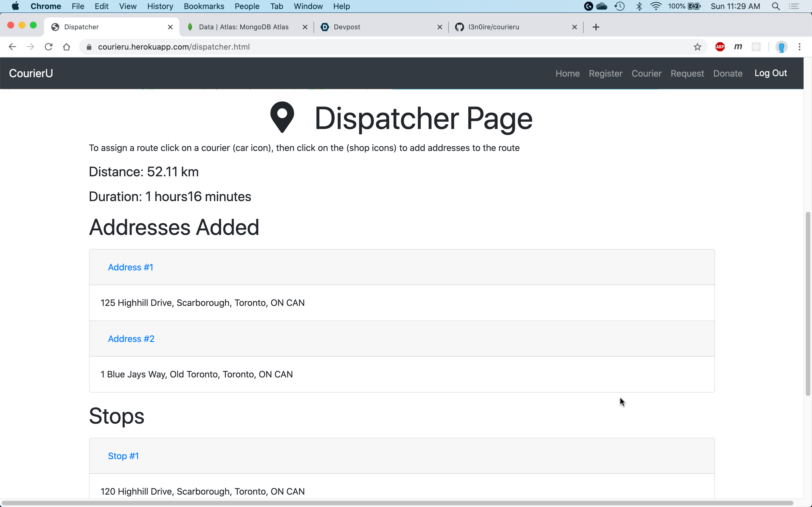Open Chrome's three-dot menu

coord(800,47)
